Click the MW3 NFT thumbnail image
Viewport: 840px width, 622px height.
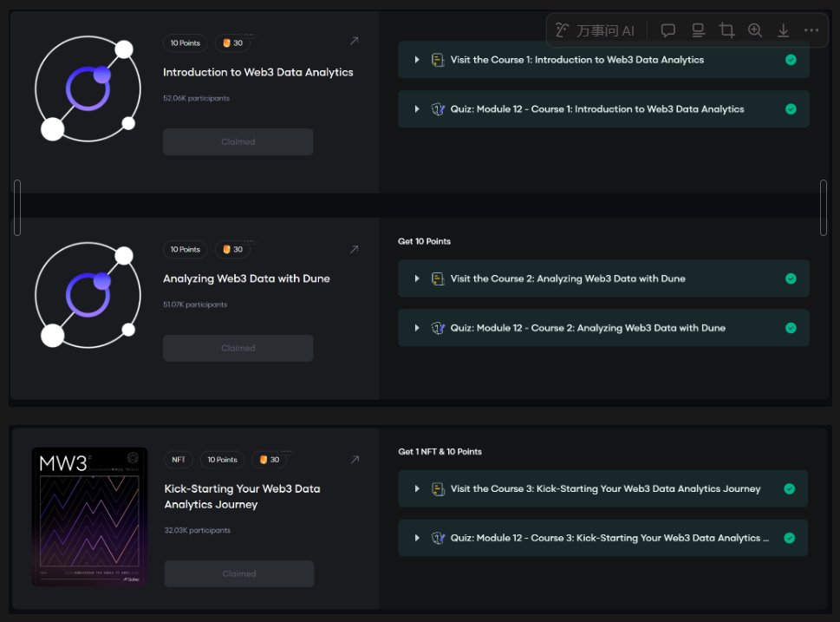(89, 516)
